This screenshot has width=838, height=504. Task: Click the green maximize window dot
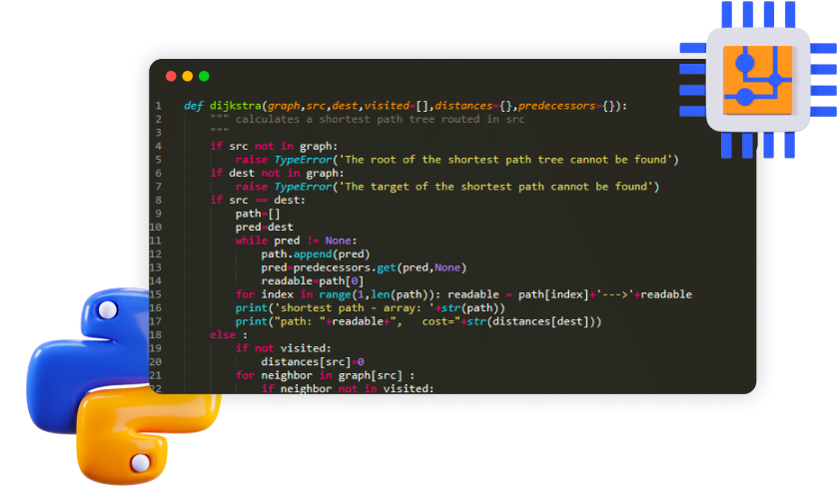point(204,76)
